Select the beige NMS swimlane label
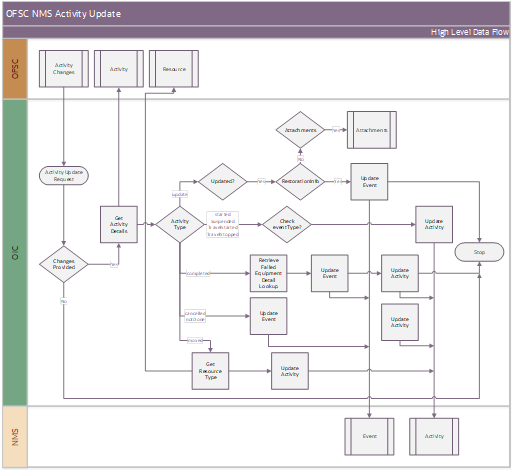The image size is (514, 470). [15, 437]
